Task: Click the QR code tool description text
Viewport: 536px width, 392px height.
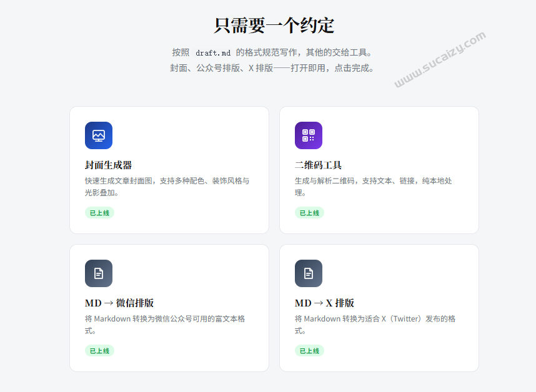Action: pyautogui.click(x=374, y=187)
